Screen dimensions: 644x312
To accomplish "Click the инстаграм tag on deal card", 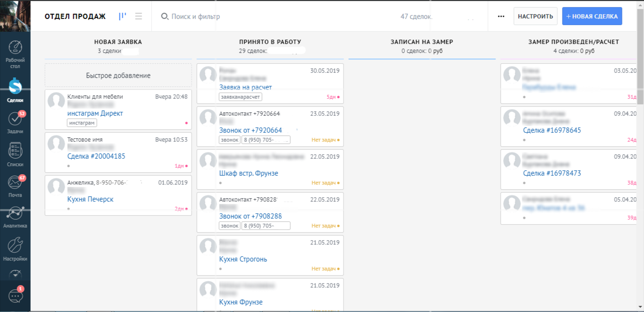I will click(82, 123).
